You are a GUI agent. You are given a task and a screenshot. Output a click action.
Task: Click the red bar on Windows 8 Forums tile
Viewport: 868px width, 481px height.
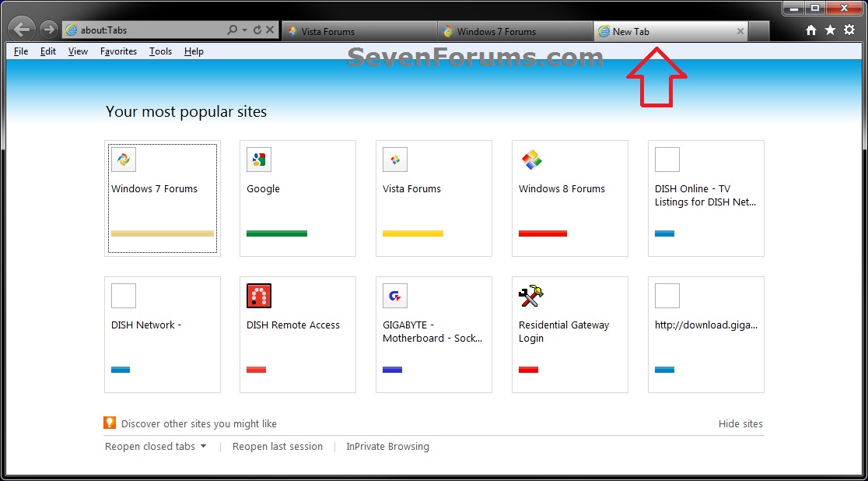coord(543,233)
